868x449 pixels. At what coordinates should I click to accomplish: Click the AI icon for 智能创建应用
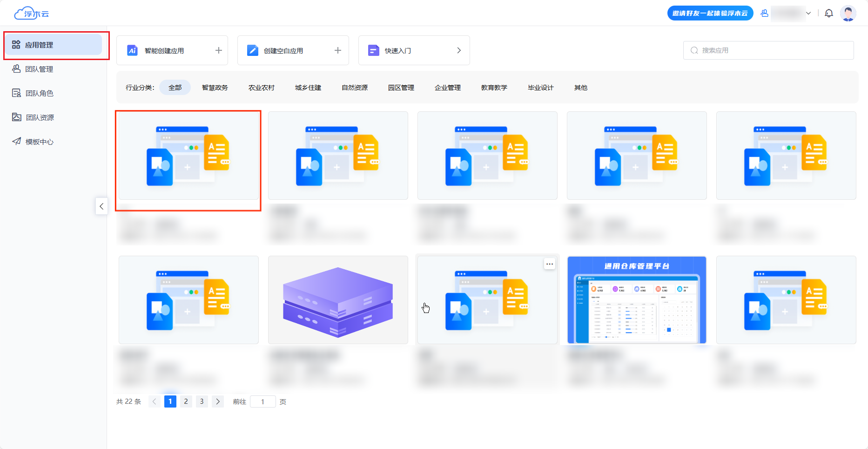tap(132, 50)
